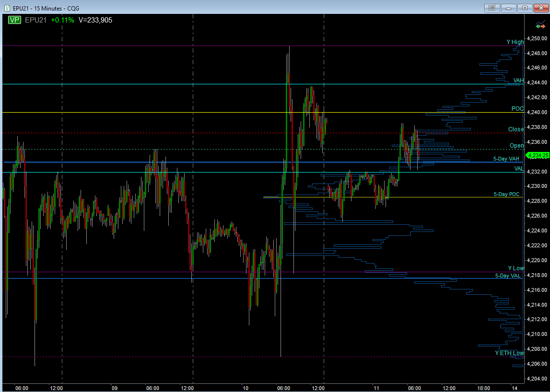Image resolution: width=550 pixels, height=392 pixels.
Task: Open the pop-out window button
Action: (491, 8)
